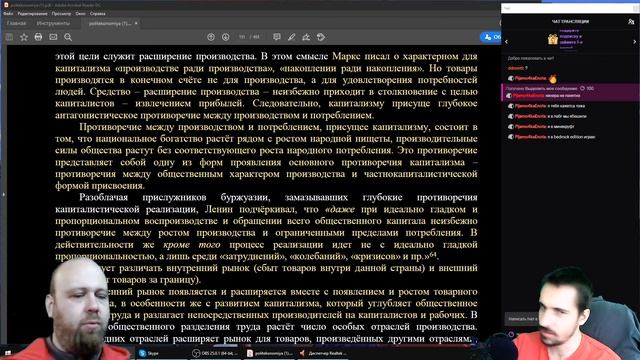Click the fire emoji in chat
Viewport: 640px width, 360px height.
pyautogui.click(x=553, y=78)
